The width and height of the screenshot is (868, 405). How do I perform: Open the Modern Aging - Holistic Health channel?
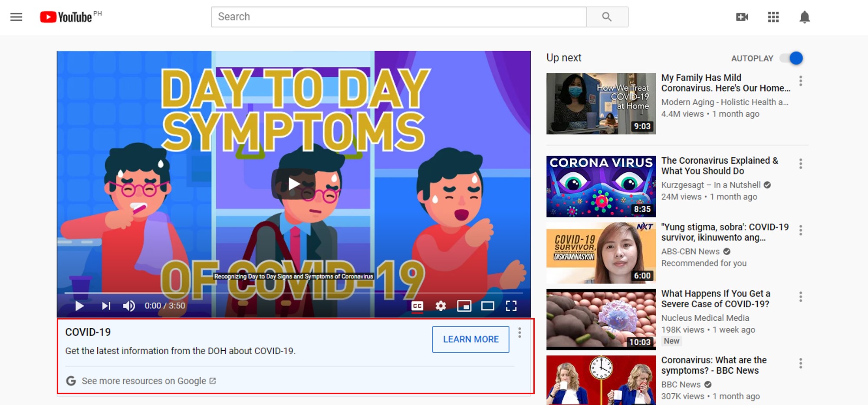[x=725, y=102]
